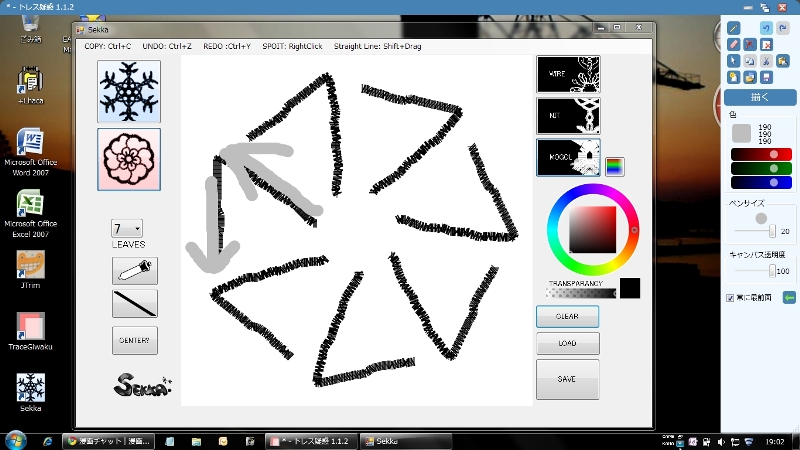Click the red pick tool icon beside eraser
The height and width of the screenshot is (450, 800).
749,44
